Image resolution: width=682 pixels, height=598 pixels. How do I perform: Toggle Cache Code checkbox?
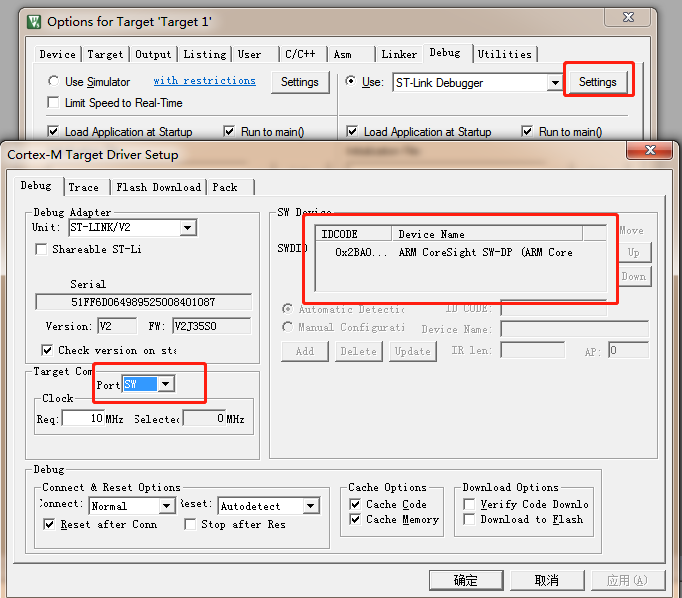[355, 504]
